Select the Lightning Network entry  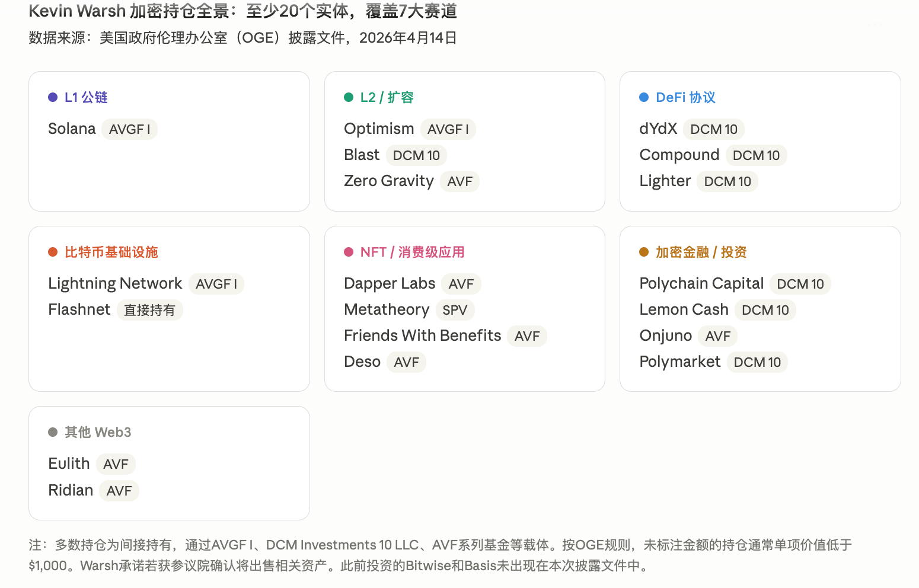pyautogui.click(x=115, y=283)
